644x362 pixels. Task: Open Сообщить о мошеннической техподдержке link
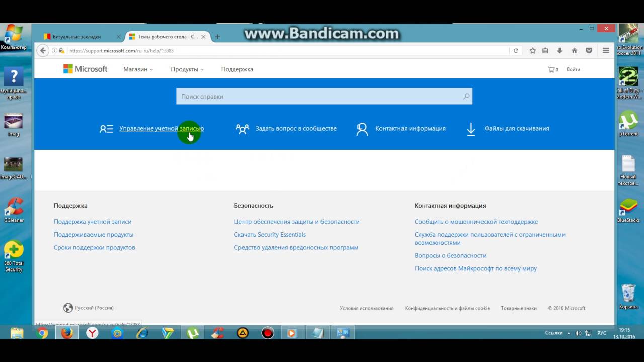click(476, 221)
